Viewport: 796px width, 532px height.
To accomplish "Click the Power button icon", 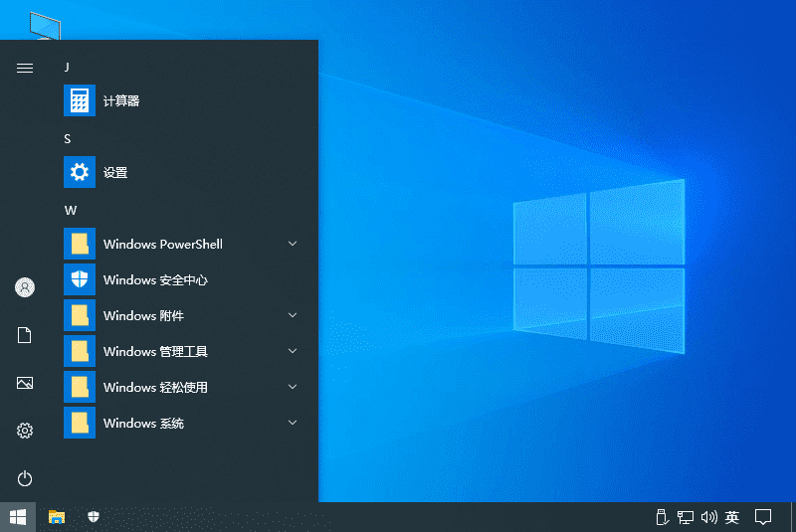I will (x=25, y=478).
